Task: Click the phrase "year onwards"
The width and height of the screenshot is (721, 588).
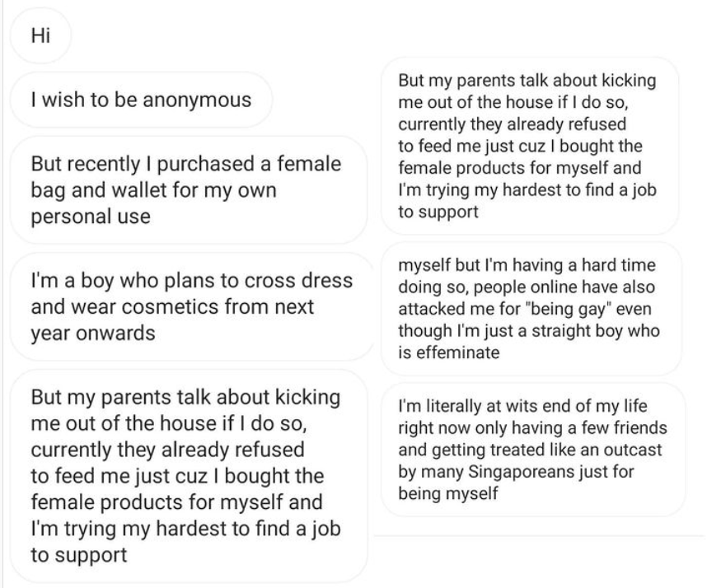Action: pyautogui.click(x=93, y=334)
